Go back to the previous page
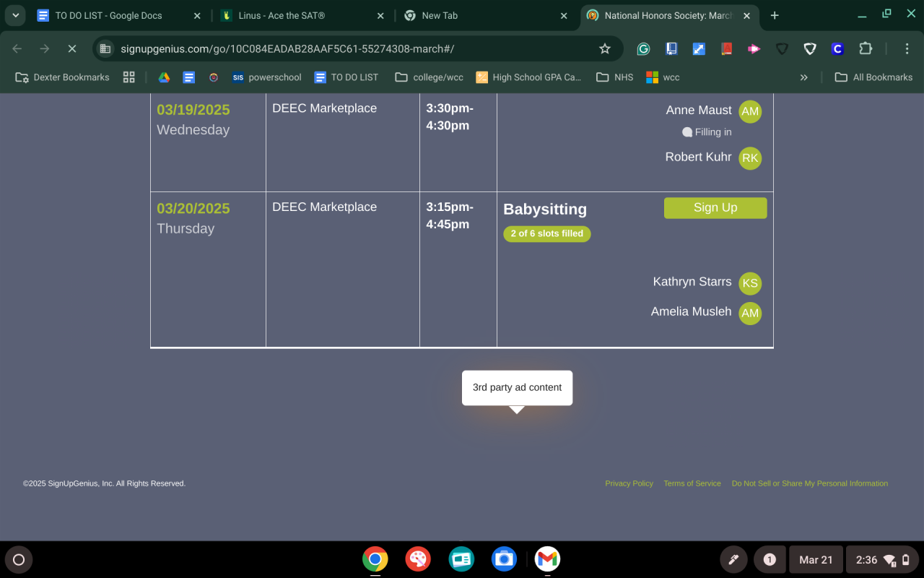Screen dimensions: 924x578 pos(17,49)
